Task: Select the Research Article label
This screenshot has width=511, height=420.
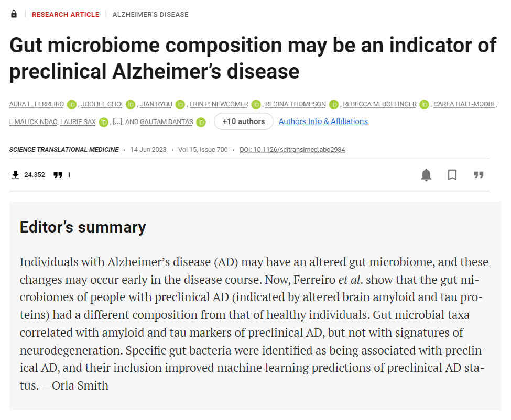Action: pyautogui.click(x=66, y=14)
